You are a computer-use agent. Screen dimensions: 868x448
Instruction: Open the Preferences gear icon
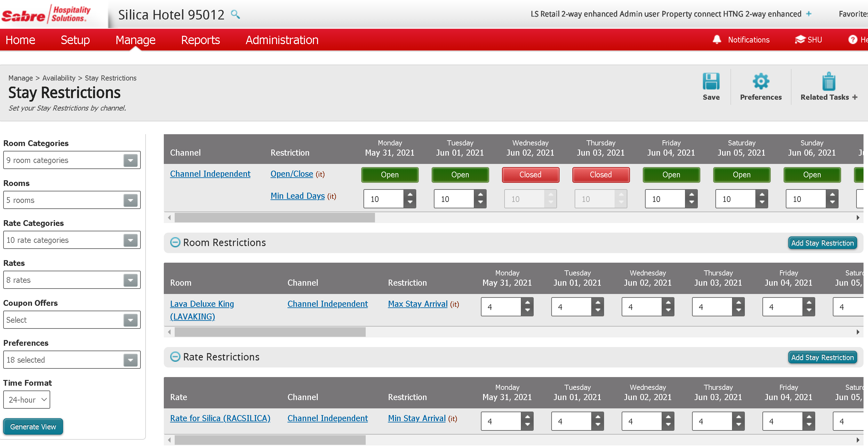(760, 81)
